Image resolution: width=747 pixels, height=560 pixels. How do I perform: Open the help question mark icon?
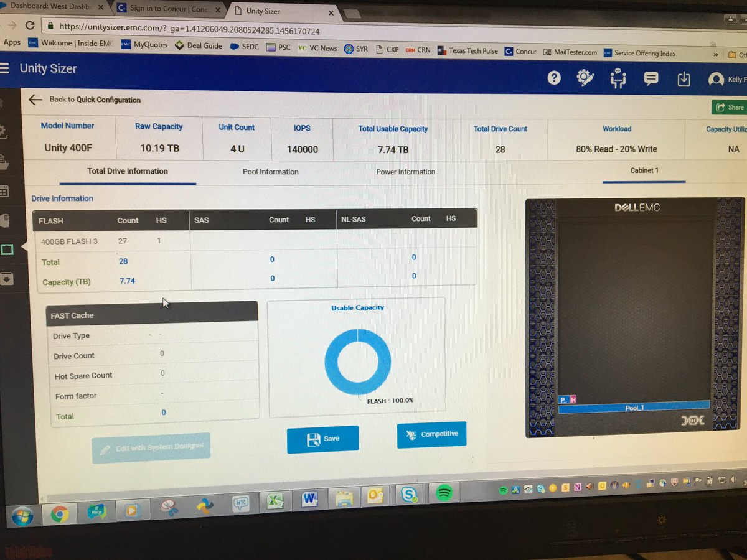click(x=553, y=77)
